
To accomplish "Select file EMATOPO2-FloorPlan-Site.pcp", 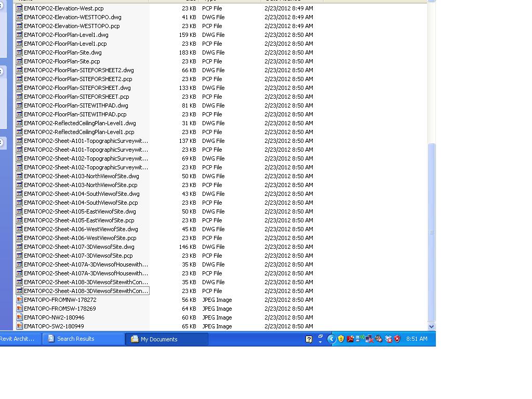I will pyautogui.click(x=62, y=61).
